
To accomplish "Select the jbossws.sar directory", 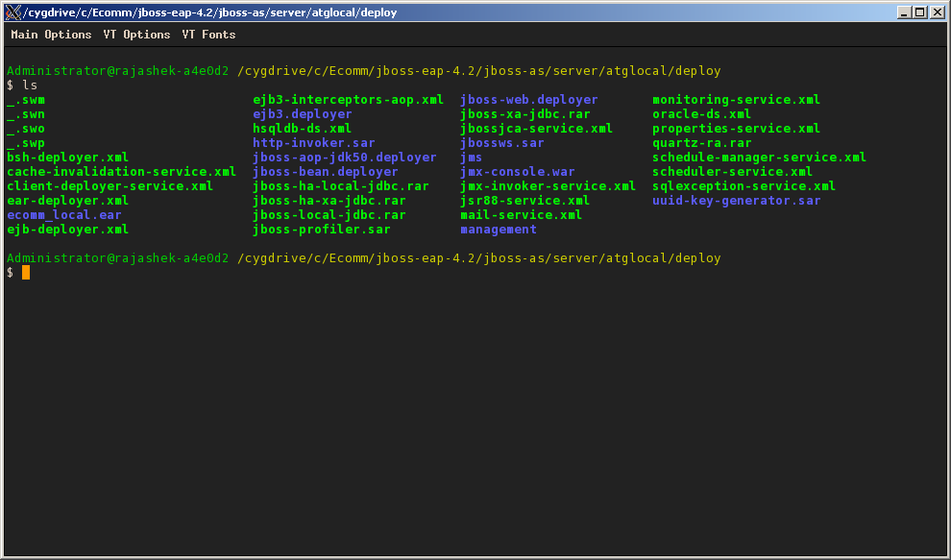I will click(x=502, y=143).
